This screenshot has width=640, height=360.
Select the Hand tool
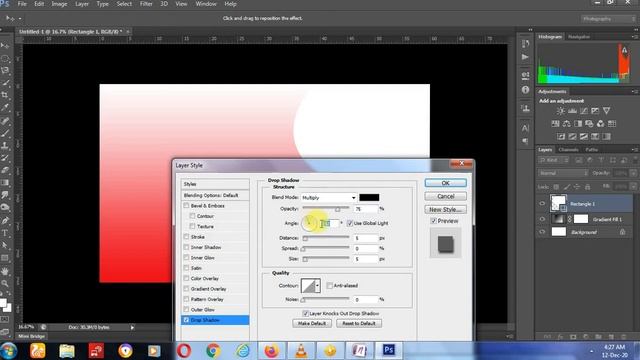coord(5,271)
